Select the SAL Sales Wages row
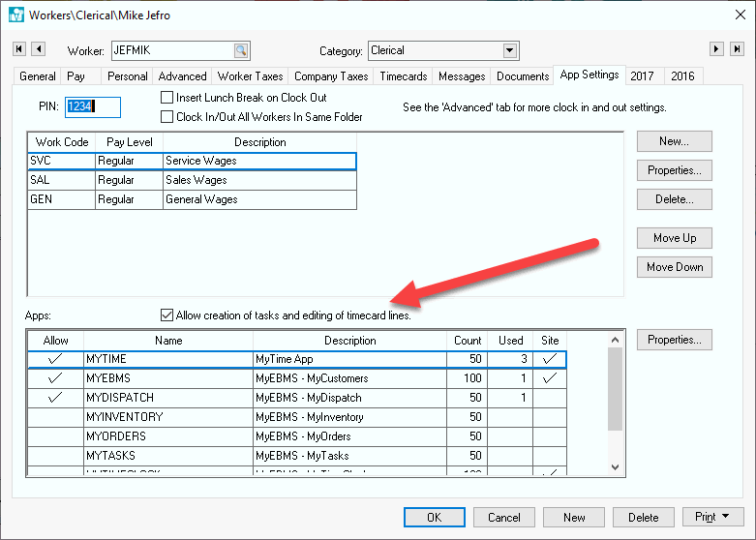This screenshot has width=756, height=540. coord(192,180)
